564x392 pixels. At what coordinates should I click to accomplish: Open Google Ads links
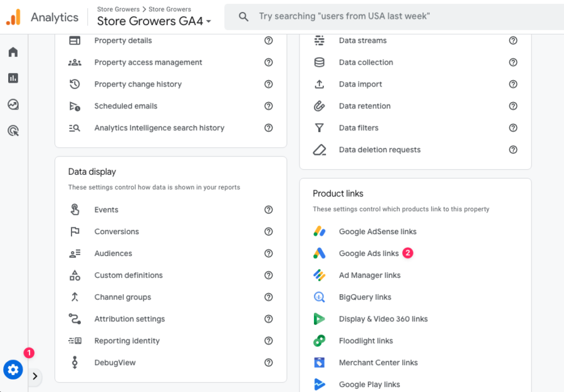pos(368,254)
